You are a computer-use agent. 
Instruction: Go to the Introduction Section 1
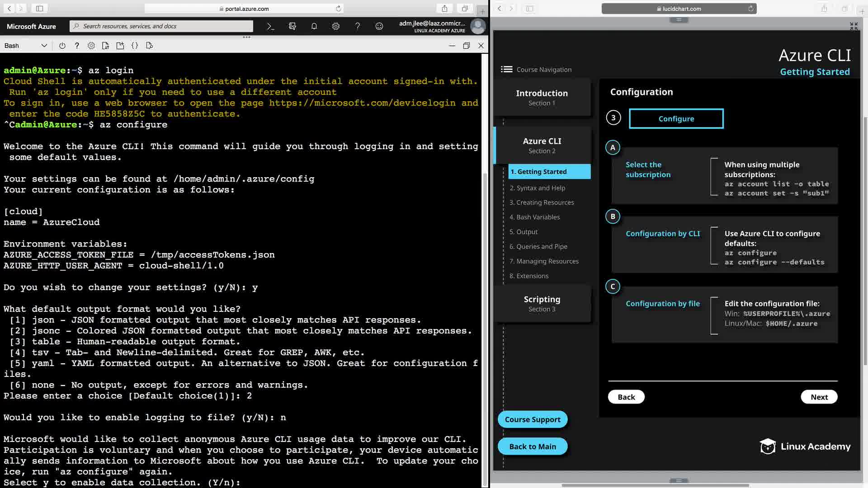click(542, 97)
